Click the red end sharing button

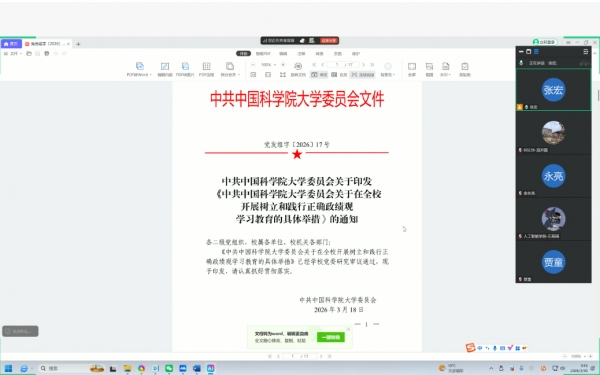329,40
